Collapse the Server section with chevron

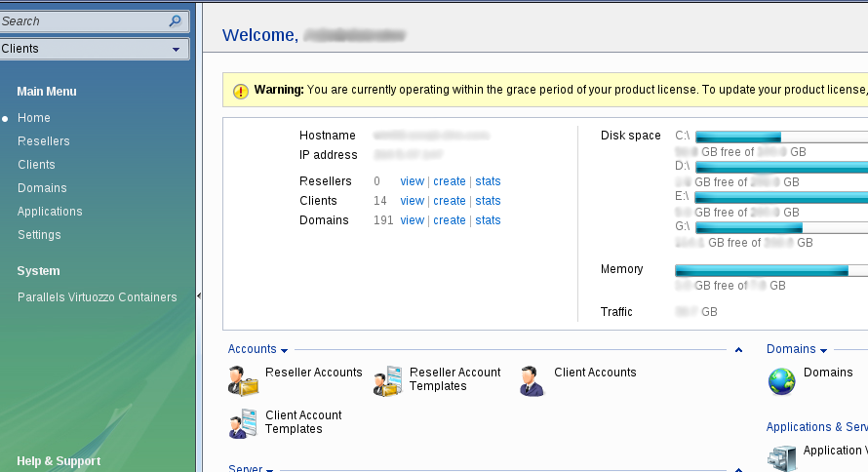click(738, 470)
